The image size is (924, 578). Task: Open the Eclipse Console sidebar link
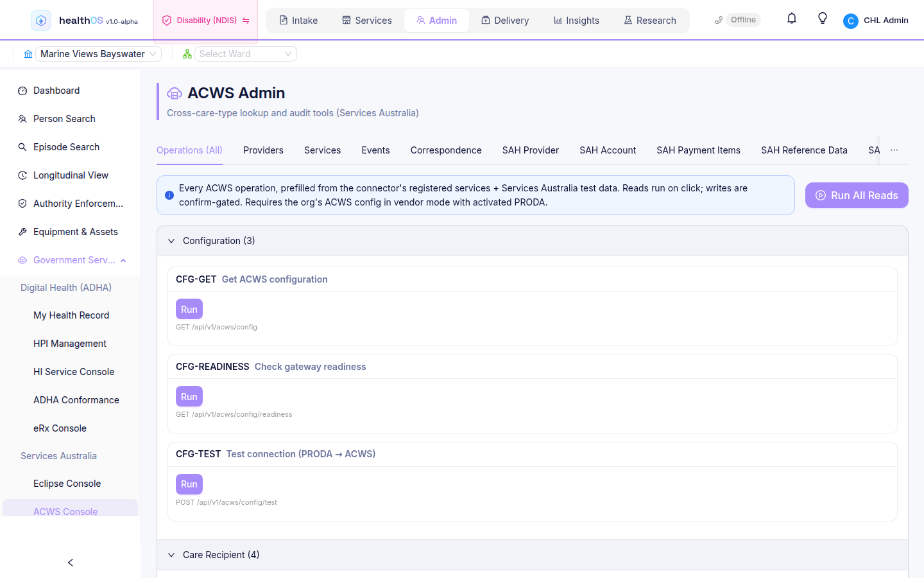coord(71,484)
